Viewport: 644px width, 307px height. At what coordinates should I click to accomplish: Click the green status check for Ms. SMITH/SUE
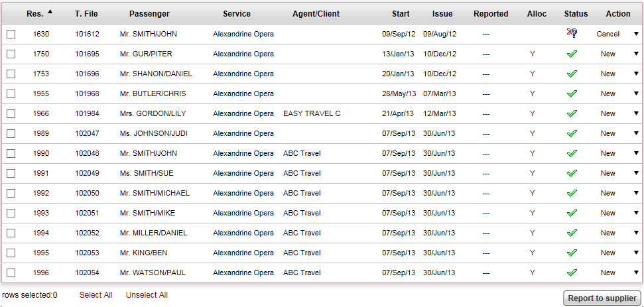pos(572,174)
